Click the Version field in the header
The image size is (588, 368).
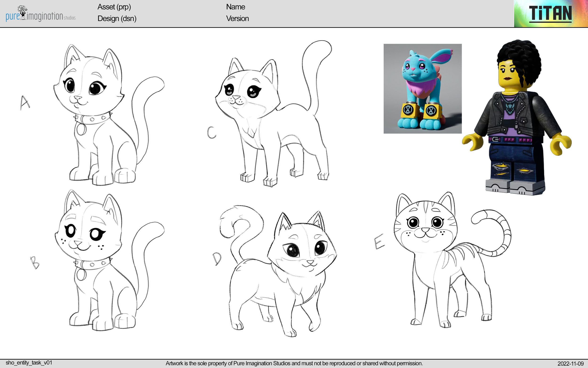[x=237, y=19]
